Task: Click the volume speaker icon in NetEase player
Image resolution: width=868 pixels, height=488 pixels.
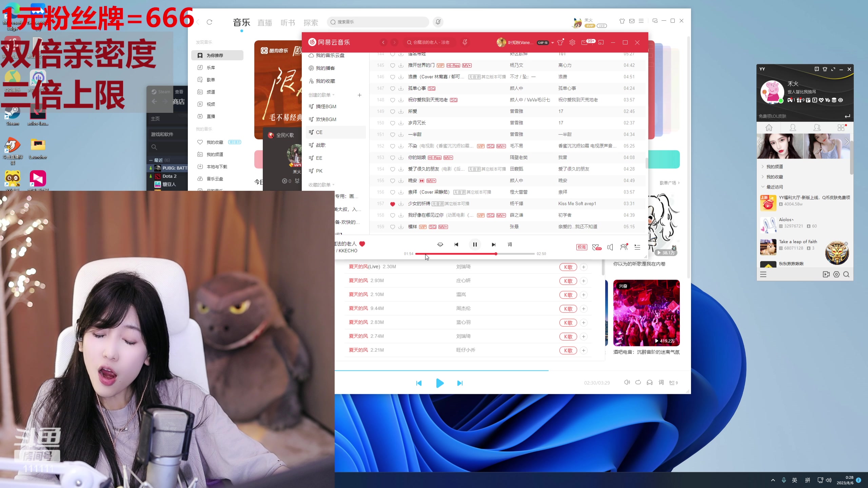Action: pos(610,247)
